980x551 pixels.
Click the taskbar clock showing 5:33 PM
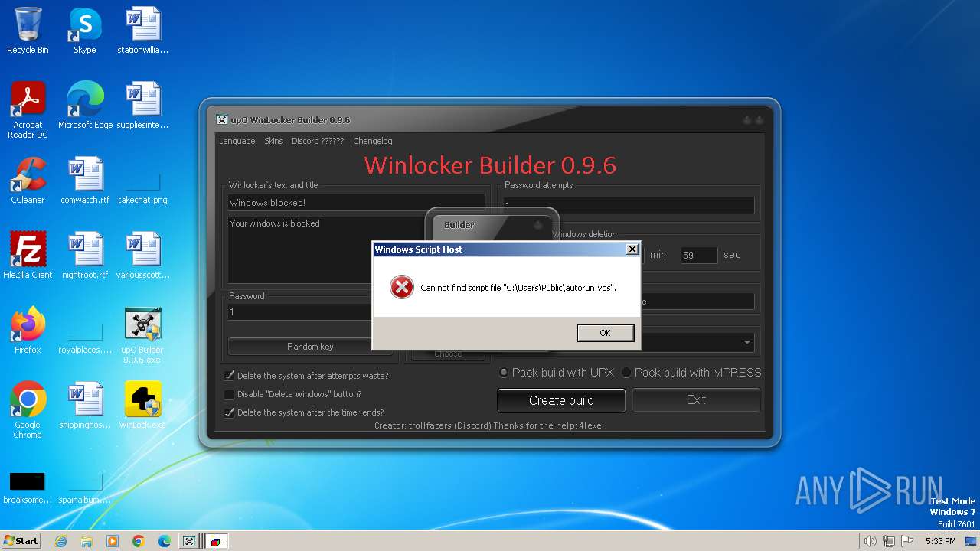click(940, 541)
